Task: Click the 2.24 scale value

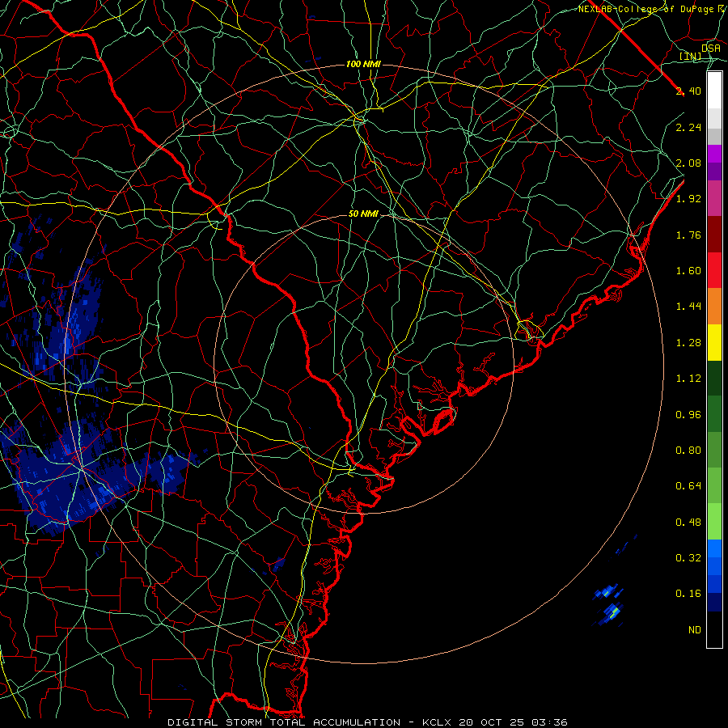Action: coord(688,127)
